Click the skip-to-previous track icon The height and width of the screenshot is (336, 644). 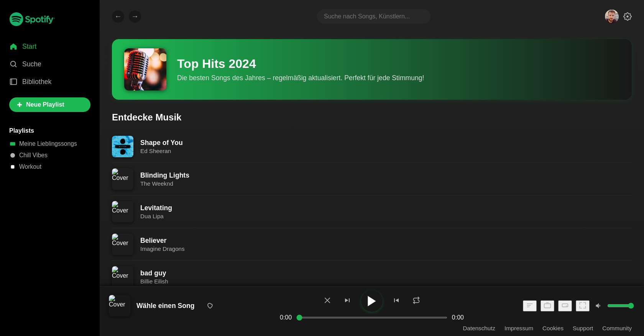tap(396, 300)
